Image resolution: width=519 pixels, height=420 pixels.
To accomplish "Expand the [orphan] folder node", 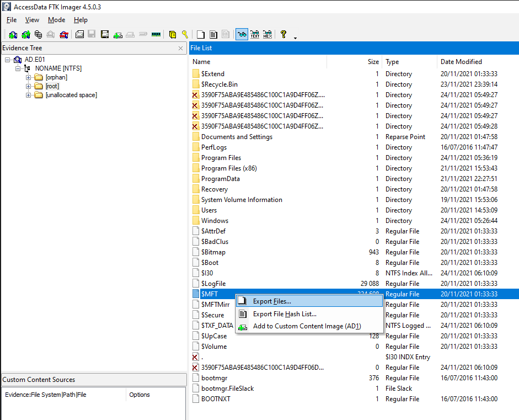I will (x=29, y=77).
